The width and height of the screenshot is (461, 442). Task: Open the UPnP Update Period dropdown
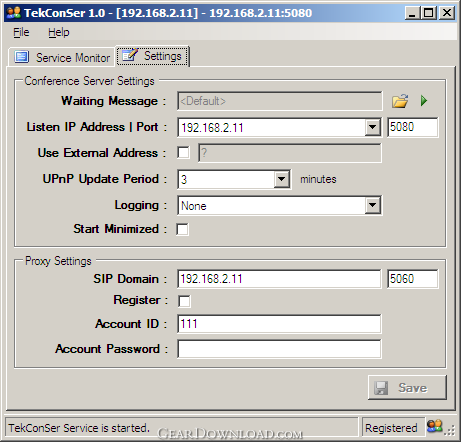282,179
